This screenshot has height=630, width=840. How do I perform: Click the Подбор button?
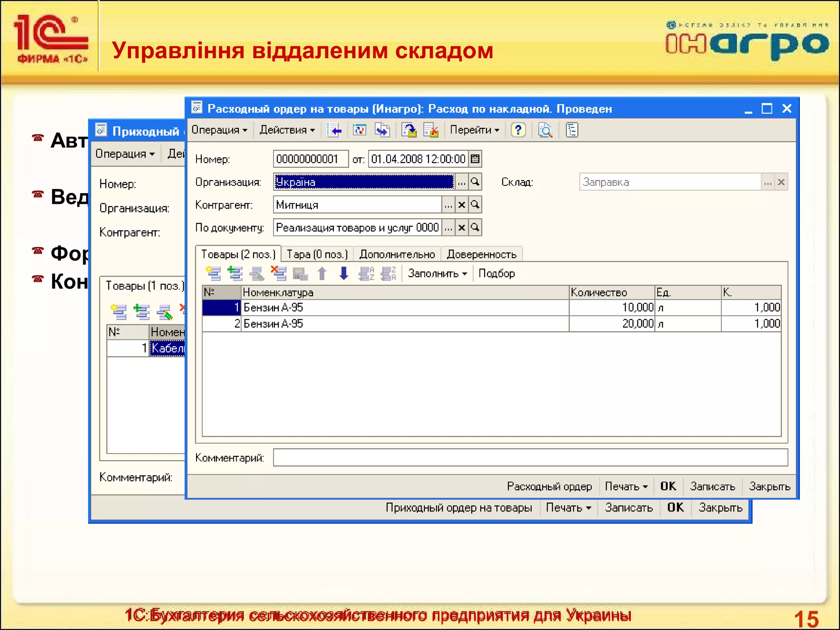coord(496,274)
